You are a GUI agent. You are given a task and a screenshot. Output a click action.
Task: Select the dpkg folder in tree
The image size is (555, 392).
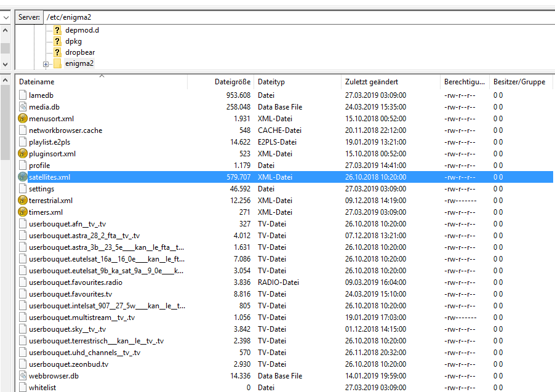[x=74, y=41]
